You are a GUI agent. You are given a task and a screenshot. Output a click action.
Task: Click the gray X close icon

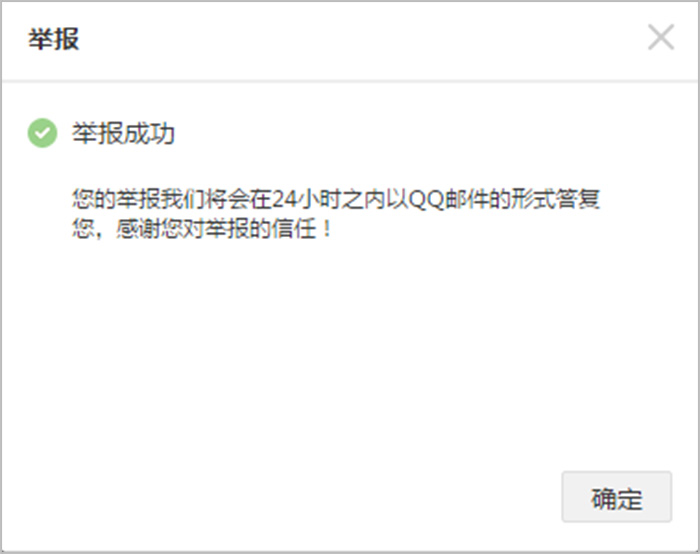pos(661,37)
